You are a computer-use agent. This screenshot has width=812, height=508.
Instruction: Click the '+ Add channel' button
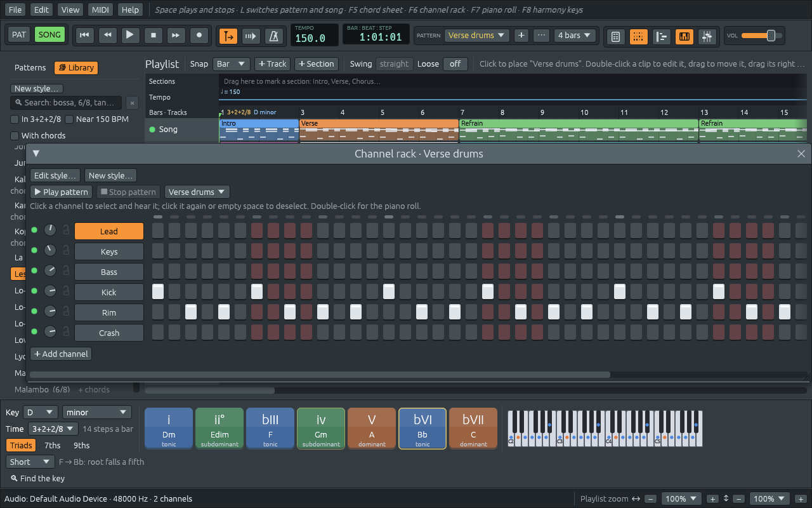[61, 354]
